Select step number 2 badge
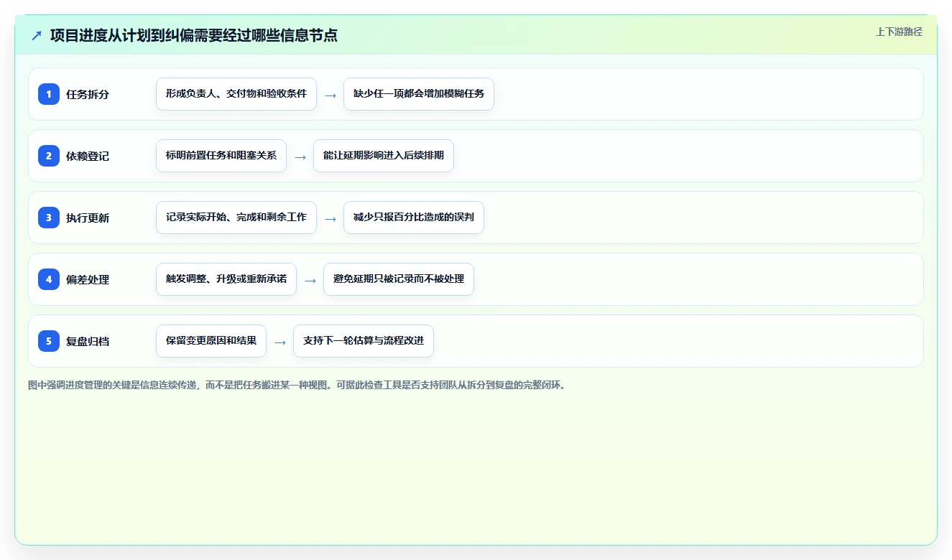This screenshot has width=952, height=560. [x=49, y=156]
